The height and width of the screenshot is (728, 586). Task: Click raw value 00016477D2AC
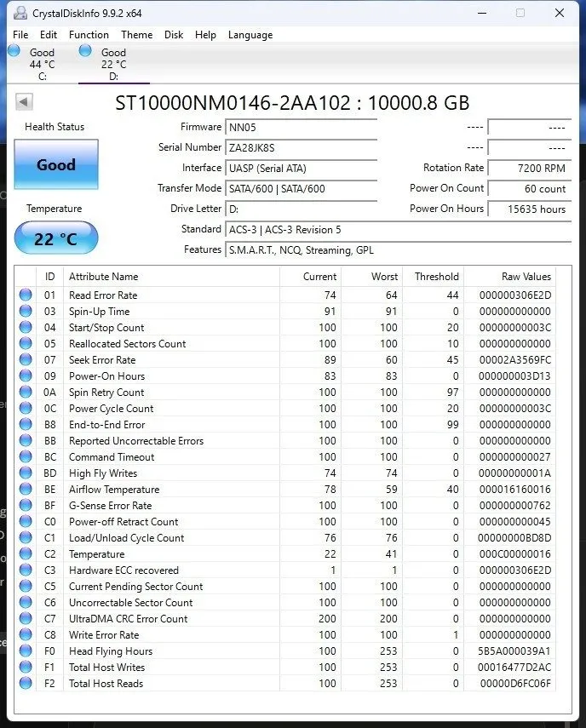(x=514, y=668)
